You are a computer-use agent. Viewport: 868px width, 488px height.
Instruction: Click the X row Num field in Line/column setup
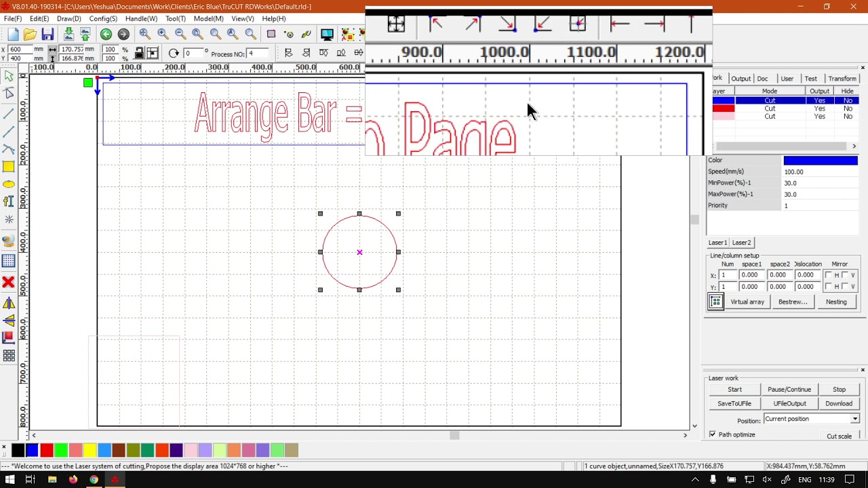click(x=728, y=275)
